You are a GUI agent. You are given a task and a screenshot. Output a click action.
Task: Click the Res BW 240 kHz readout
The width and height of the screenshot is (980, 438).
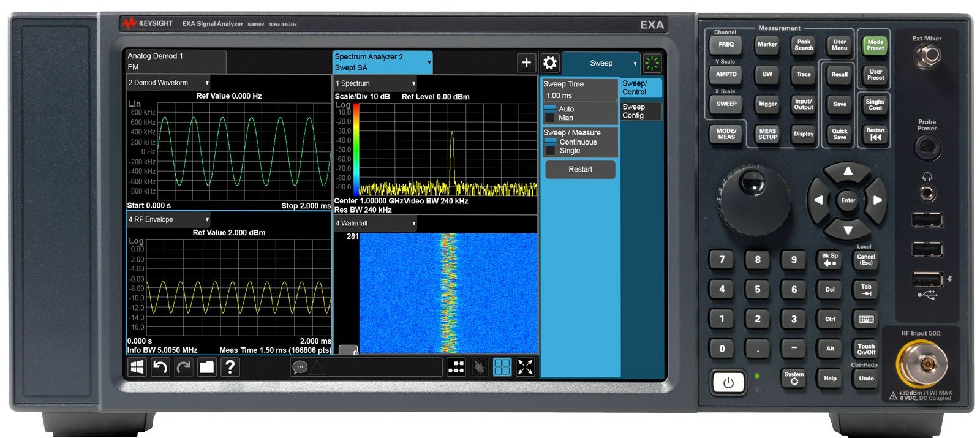(x=363, y=210)
